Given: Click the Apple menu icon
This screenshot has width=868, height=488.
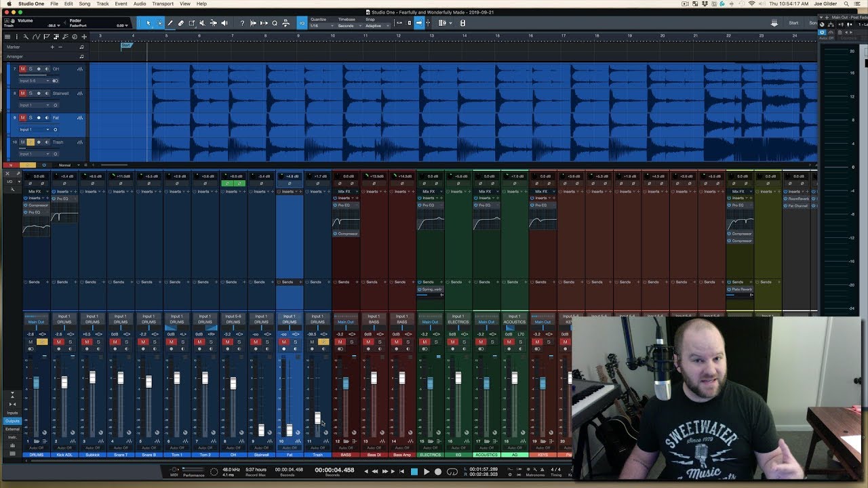Looking at the screenshot, I should coord(8,3).
